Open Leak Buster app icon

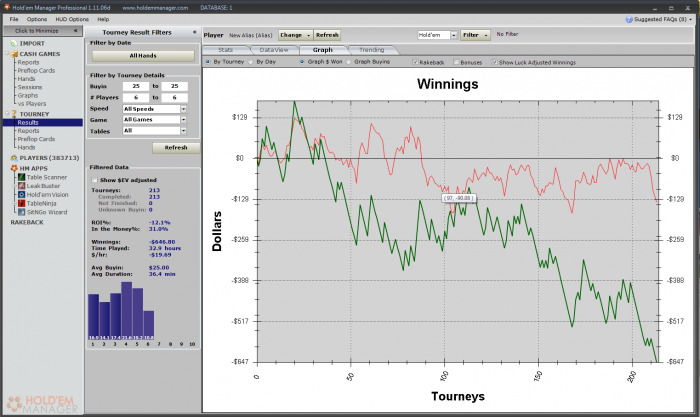coord(21,186)
